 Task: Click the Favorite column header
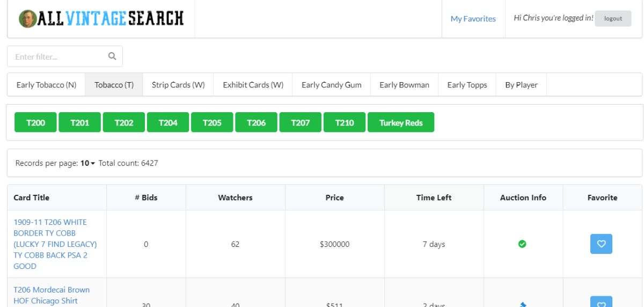[x=603, y=198]
